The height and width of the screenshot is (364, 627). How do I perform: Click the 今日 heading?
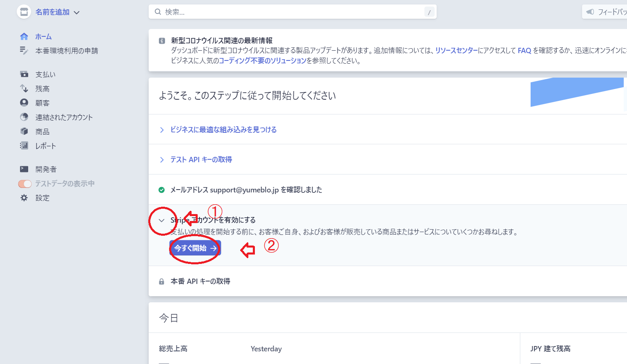coord(169,318)
